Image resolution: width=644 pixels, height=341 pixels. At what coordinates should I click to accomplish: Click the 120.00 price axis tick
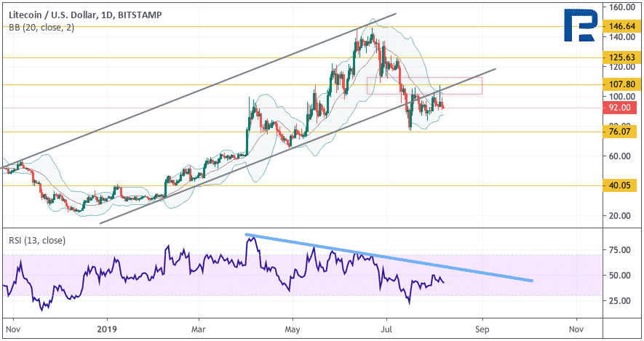[622, 67]
